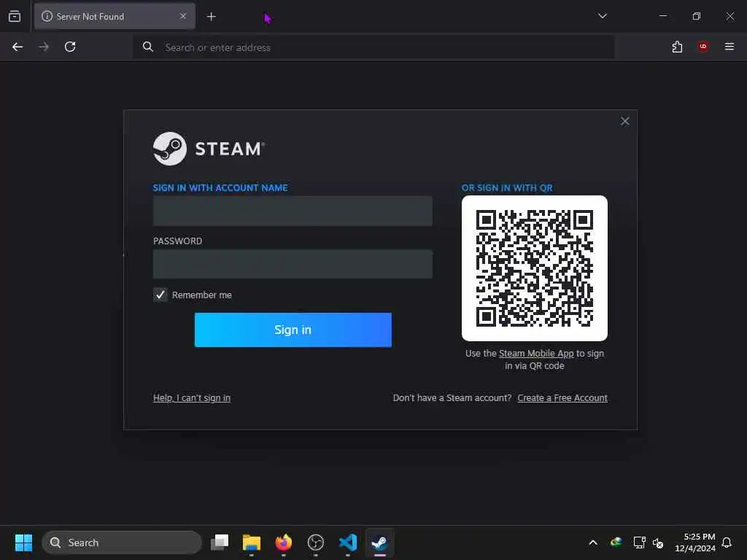Open File Explorer from the taskbar

click(x=252, y=542)
